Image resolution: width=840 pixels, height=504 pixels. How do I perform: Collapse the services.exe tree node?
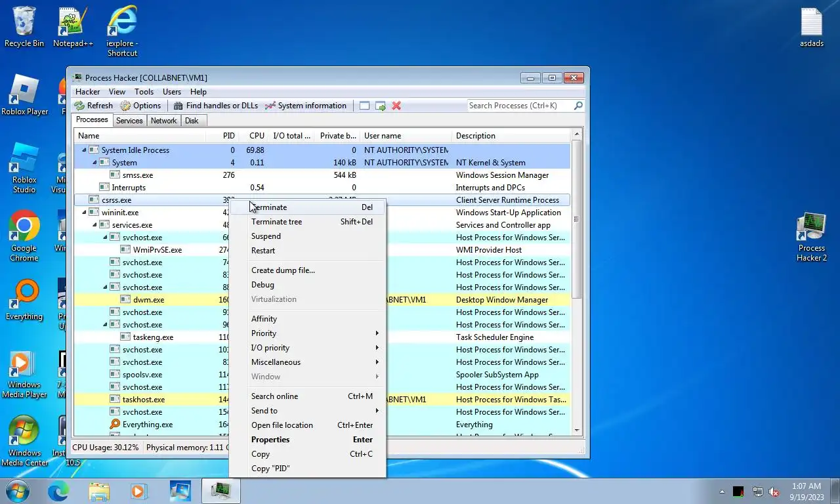tap(94, 225)
